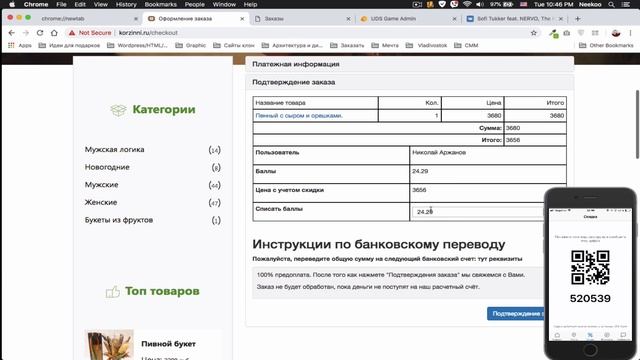Open Spotlight search in the menu bar
This screenshot has width=640, height=360.
click(x=611, y=4)
